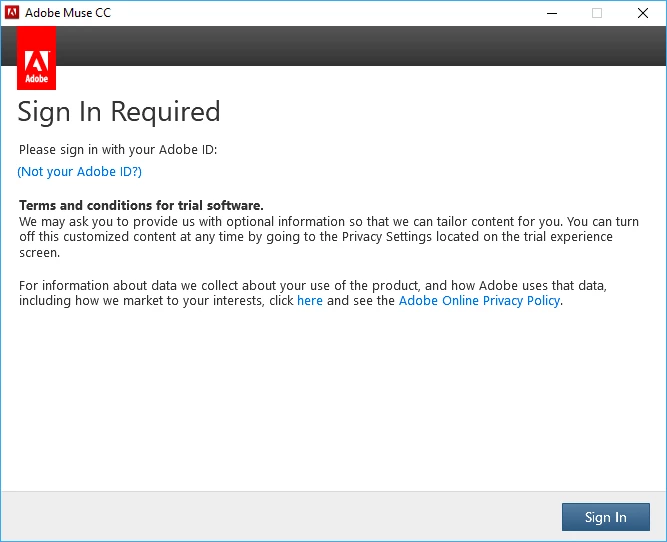Minimize the Adobe Muse CC window
The height and width of the screenshot is (542, 667).
552,13
